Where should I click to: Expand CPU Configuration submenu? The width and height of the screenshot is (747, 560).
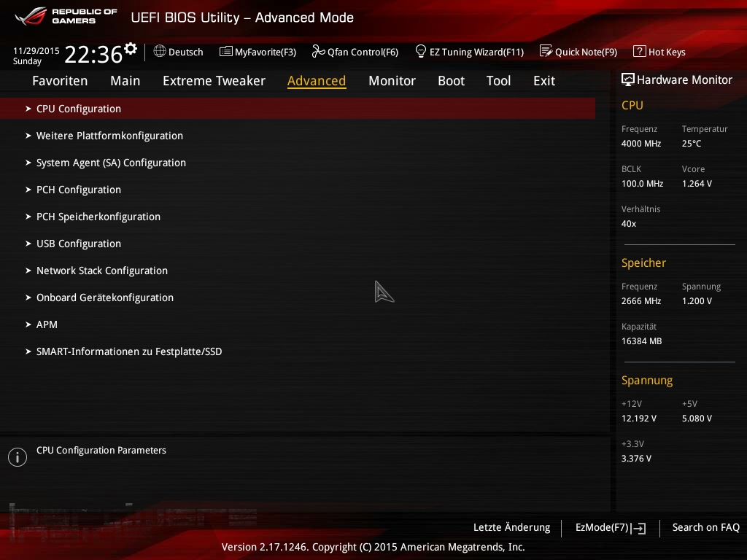coord(79,109)
